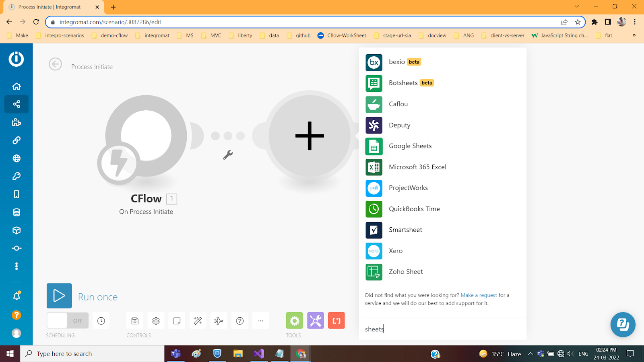The height and width of the screenshot is (362, 644).
Task: Click the plus module to add an app
Action: 310,136
